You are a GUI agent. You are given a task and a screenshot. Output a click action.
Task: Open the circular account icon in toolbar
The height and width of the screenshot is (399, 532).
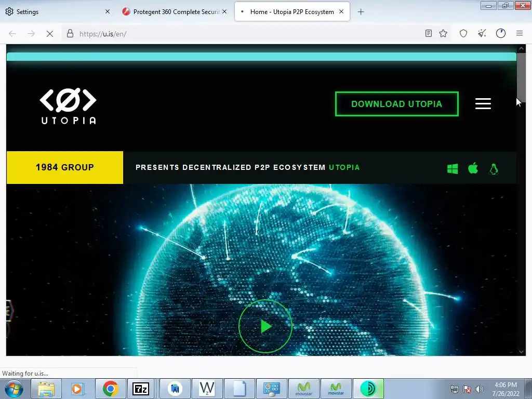(x=501, y=33)
